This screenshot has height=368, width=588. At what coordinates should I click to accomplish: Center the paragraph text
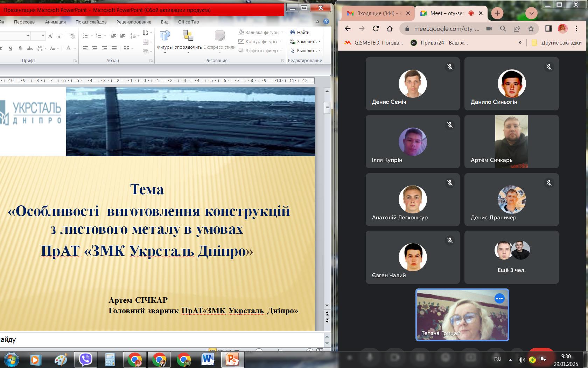click(x=94, y=48)
